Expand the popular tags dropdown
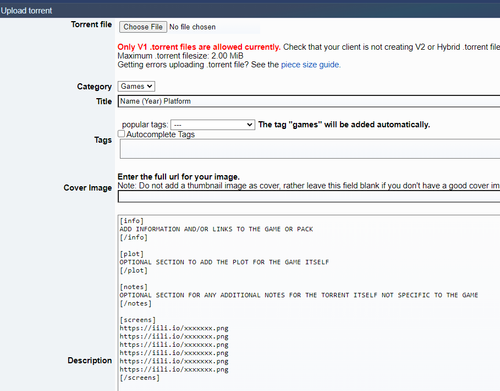This screenshot has width=500, height=391. coord(213,125)
